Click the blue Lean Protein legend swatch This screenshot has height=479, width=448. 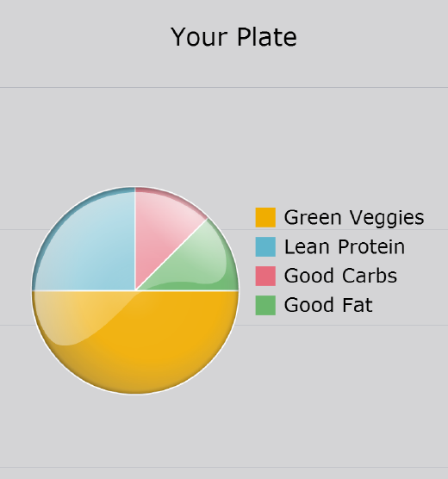pos(265,246)
